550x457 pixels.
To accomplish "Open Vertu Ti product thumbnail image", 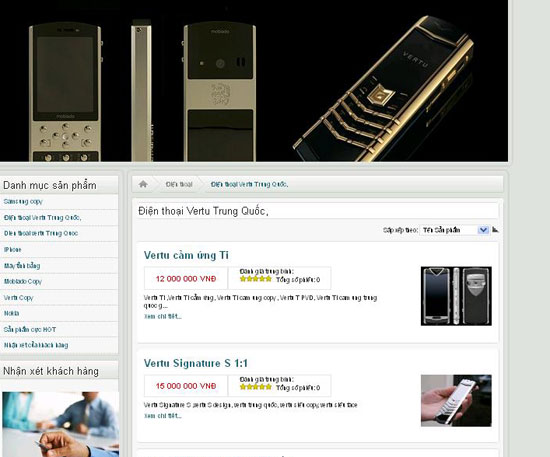I will pyautogui.click(x=456, y=296).
